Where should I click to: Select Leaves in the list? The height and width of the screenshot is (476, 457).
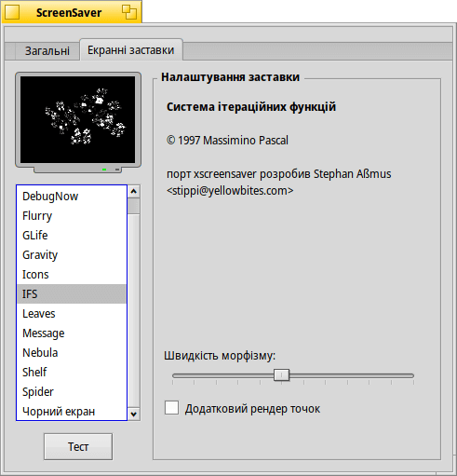coord(72,314)
